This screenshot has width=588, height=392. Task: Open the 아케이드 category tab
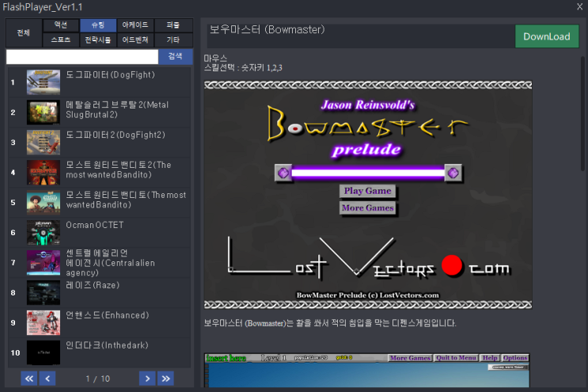pyautogui.click(x=135, y=25)
